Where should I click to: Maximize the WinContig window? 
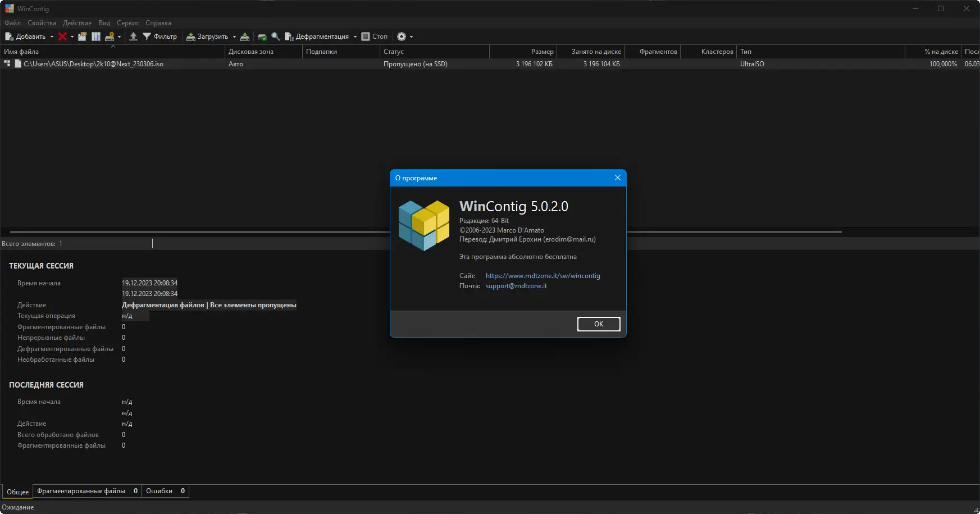point(941,8)
